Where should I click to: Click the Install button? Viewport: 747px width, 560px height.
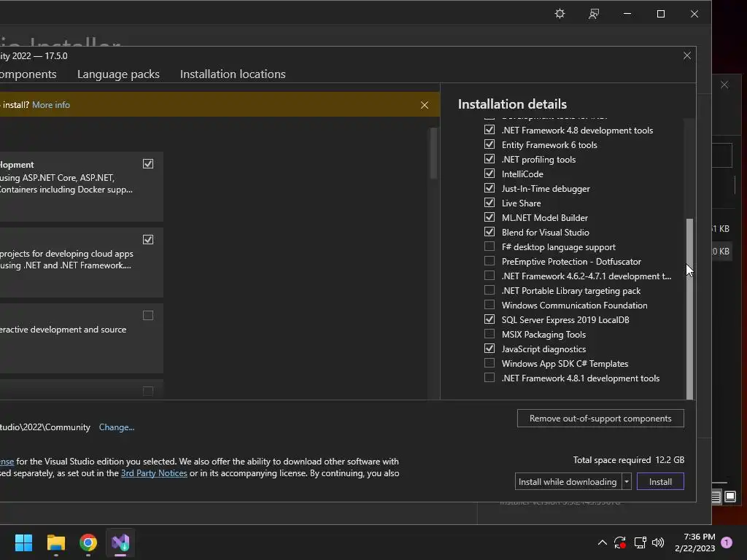point(660,481)
